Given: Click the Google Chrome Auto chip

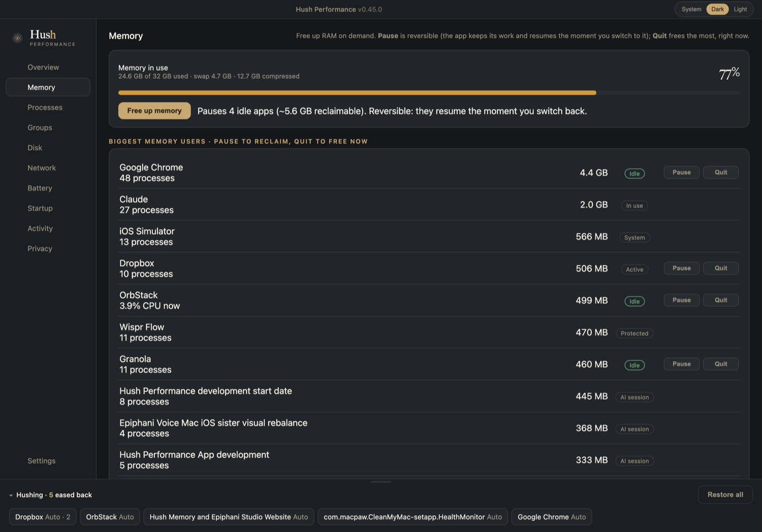Looking at the screenshot, I should tap(552, 517).
